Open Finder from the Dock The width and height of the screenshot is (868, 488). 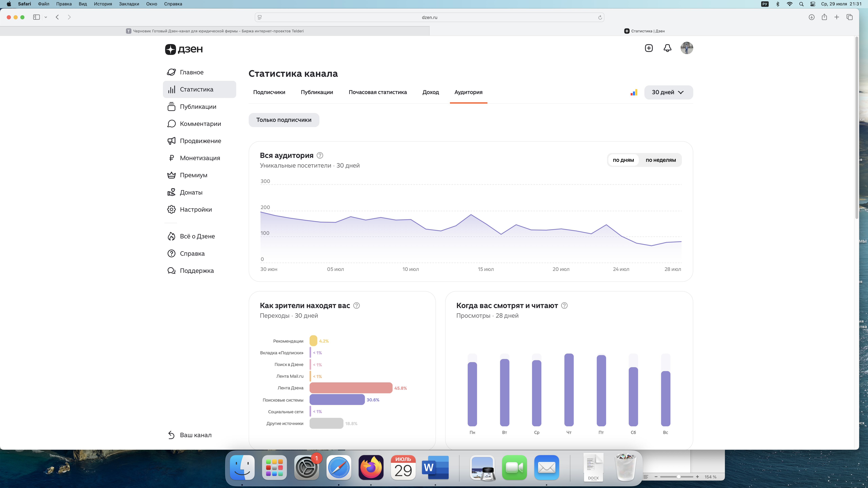click(x=242, y=467)
